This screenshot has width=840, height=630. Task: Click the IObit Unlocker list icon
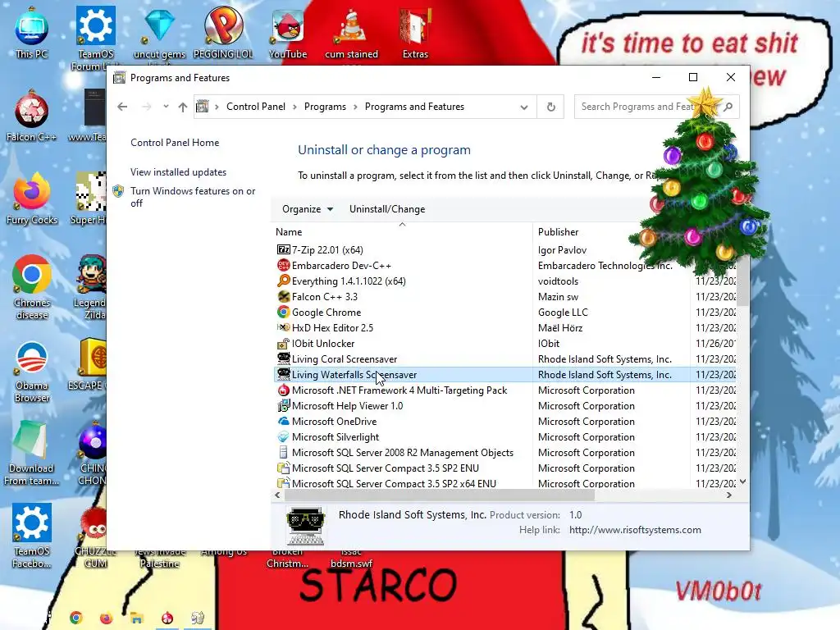click(x=283, y=344)
